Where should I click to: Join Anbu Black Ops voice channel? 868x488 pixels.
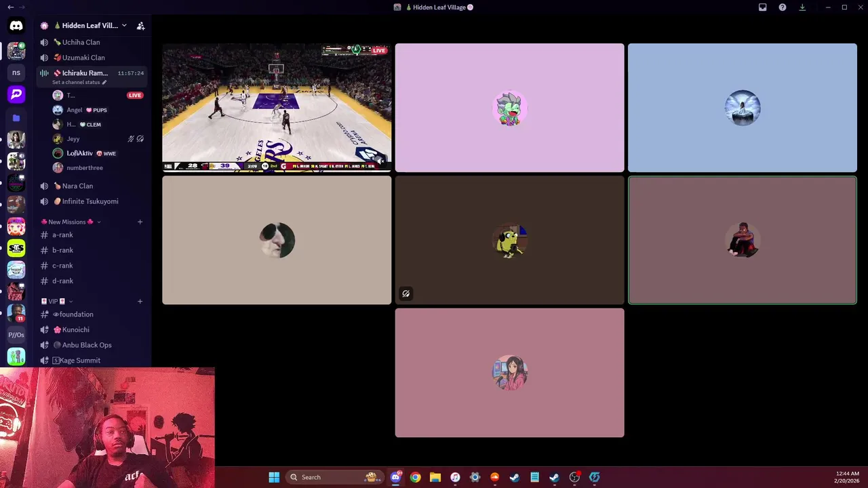click(x=90, y=345)
